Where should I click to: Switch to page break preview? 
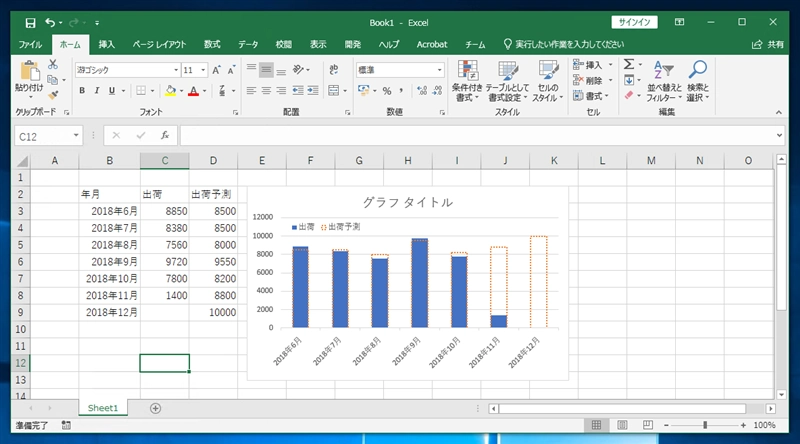click(x=647, y=425)
